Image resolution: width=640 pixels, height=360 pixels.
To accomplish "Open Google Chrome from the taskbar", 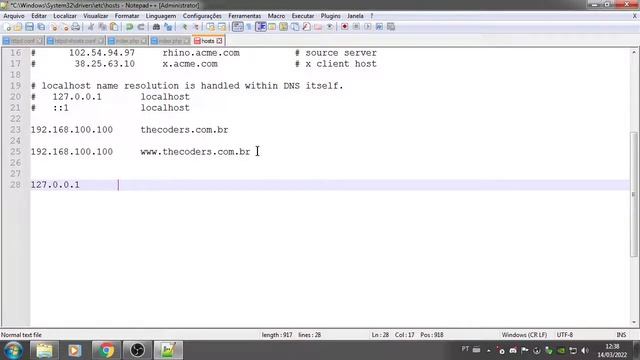I will point(106,350).
